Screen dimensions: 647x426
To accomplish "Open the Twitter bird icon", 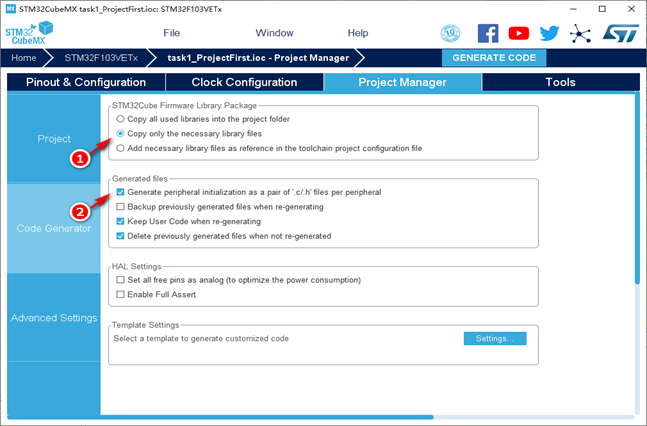I will point(549,33).
